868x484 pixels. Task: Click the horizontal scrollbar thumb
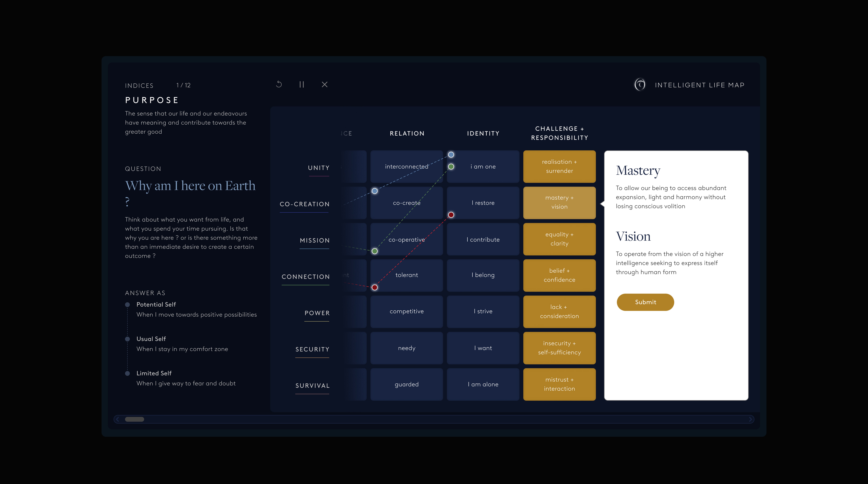pyautogui.click(x=134, y=419)
